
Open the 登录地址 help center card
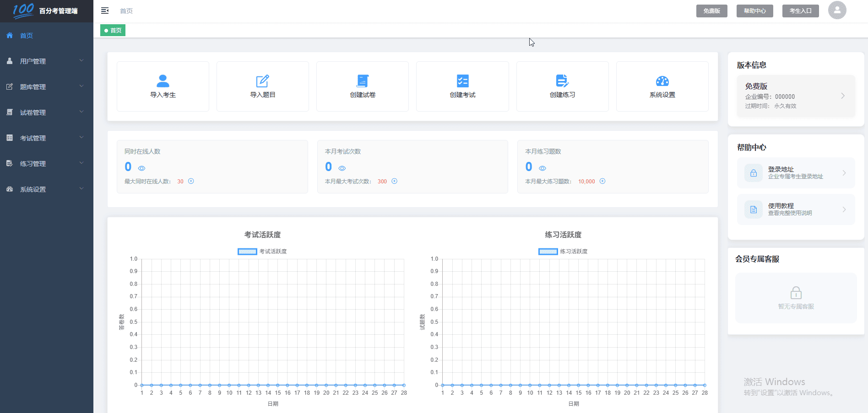796,173
